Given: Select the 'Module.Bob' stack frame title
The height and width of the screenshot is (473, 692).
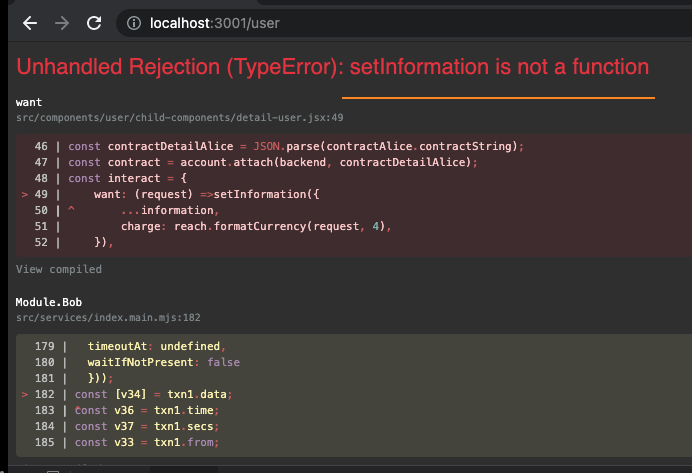Looking at the screenshot, I should click(x=49, y=302).
